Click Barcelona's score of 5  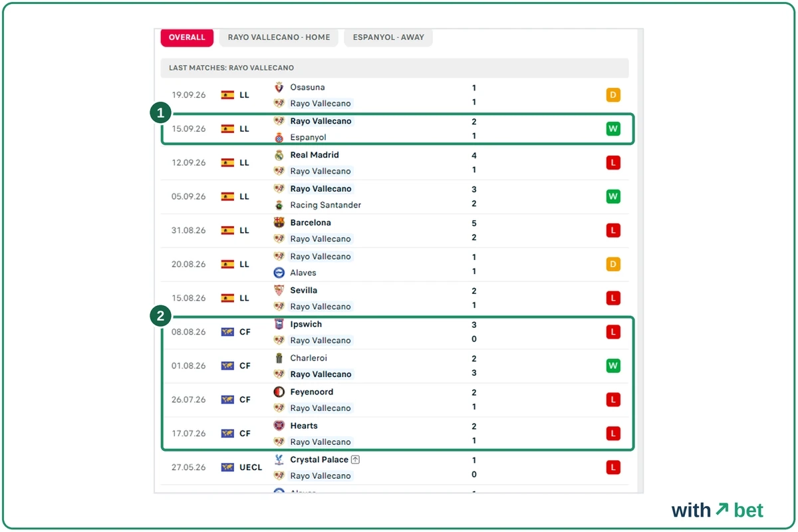474,223
